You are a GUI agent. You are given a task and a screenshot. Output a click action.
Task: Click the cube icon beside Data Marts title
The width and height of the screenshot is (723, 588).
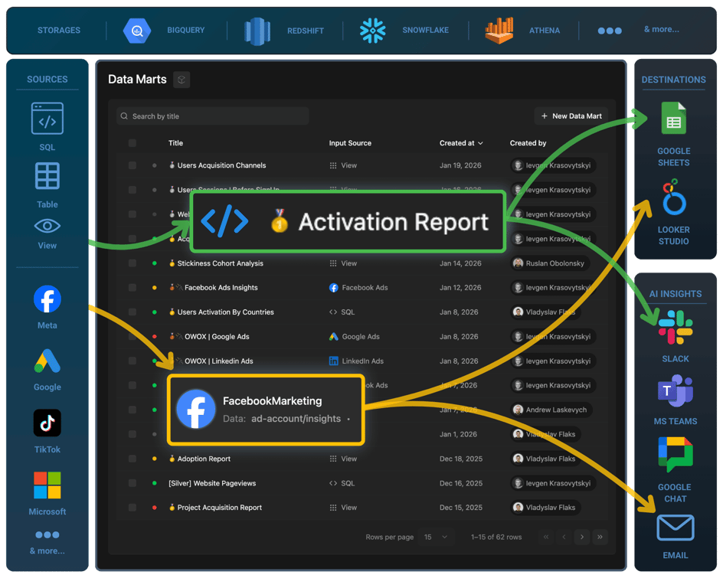[182, 80]
